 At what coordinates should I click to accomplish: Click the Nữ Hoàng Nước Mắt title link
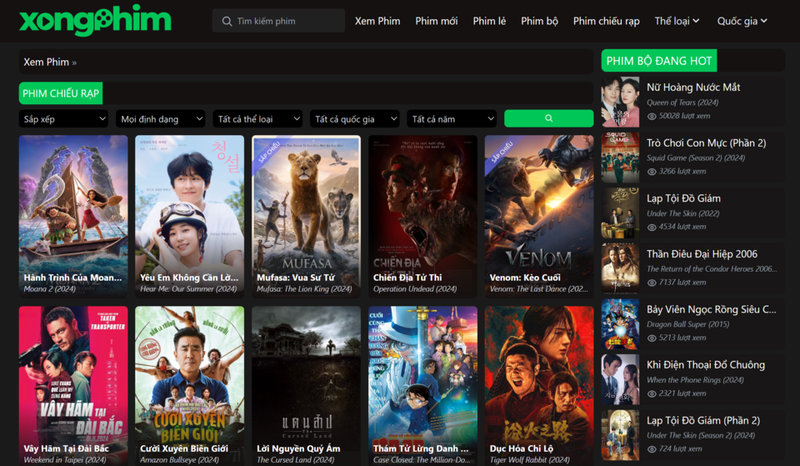693,87
